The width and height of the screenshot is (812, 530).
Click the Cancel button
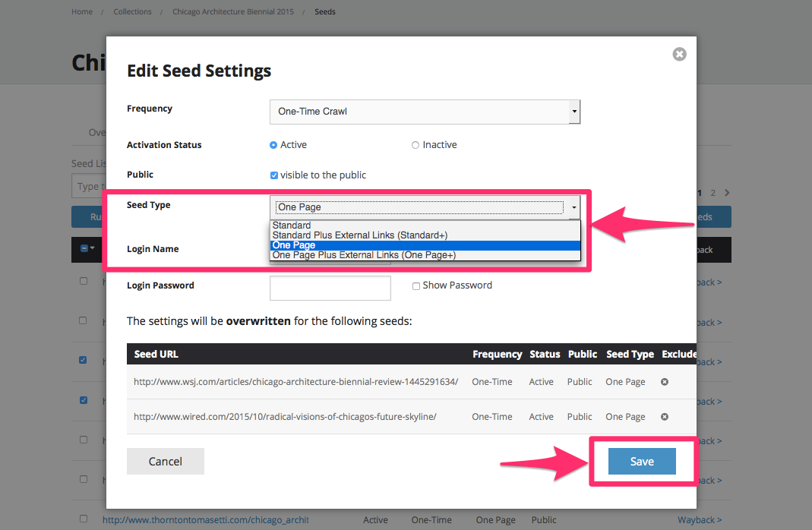pyautogui.click(x=166, y=462)
